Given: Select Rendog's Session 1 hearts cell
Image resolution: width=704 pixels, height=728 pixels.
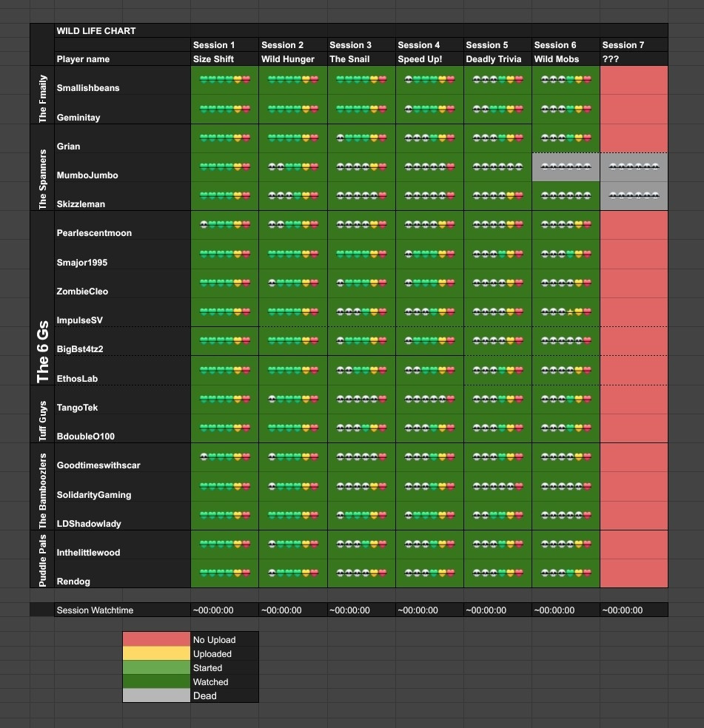Looking at the screenshot, I should [224, 573].
